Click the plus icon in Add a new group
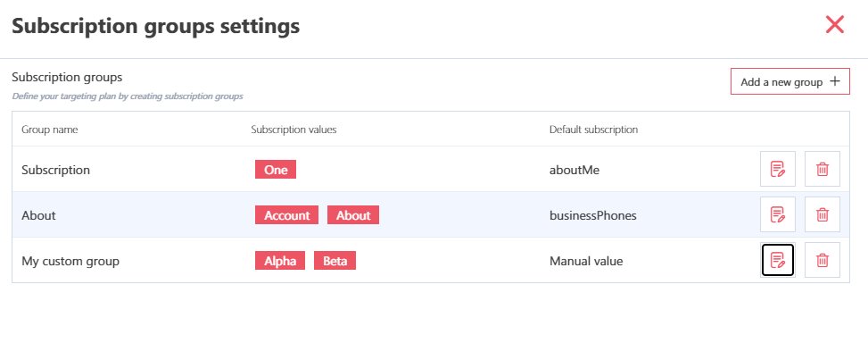The image size is (868, 343). pyautogui.click(x=835, y=81)
